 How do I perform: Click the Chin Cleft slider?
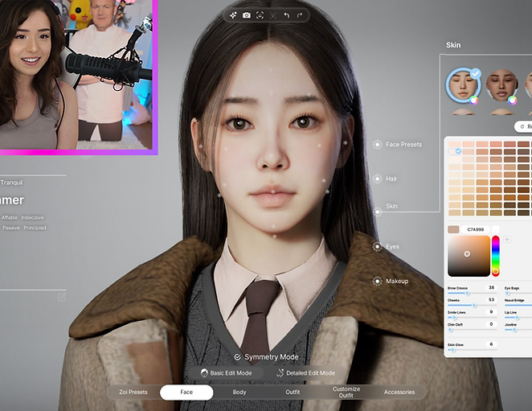point(472,330)
